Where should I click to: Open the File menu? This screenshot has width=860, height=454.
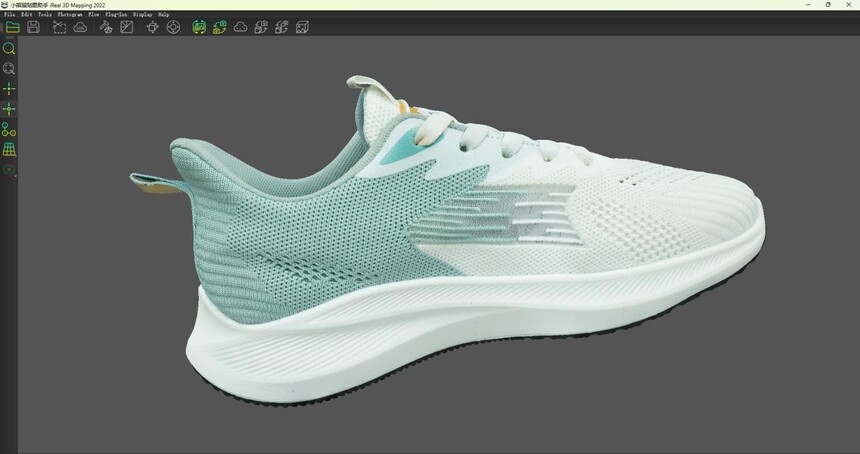[x=9, y=14]
